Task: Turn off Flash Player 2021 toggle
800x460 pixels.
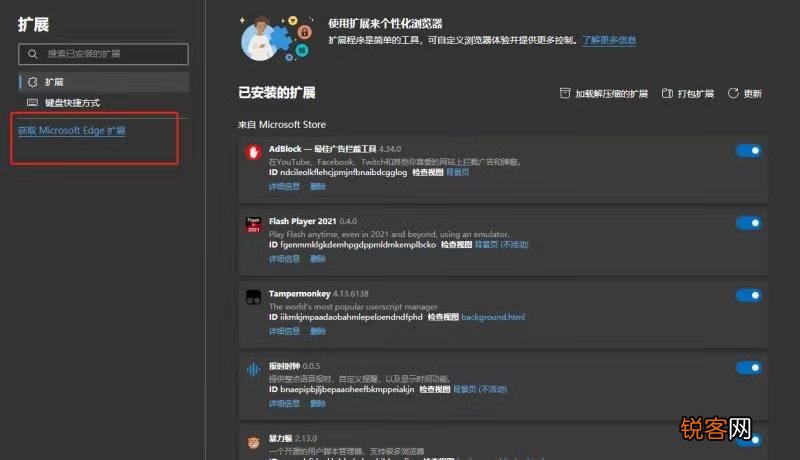Action: [748, 223]
